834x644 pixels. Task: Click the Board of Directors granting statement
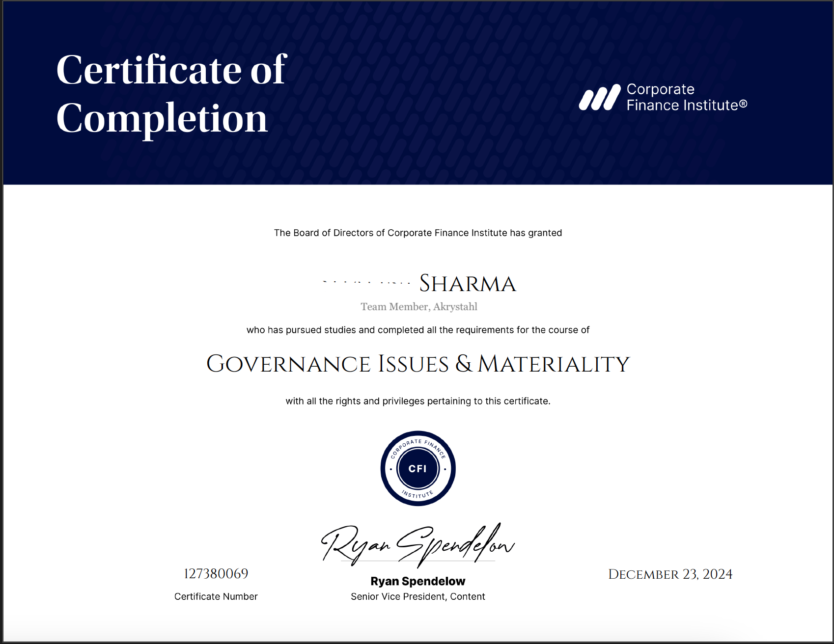417,233
